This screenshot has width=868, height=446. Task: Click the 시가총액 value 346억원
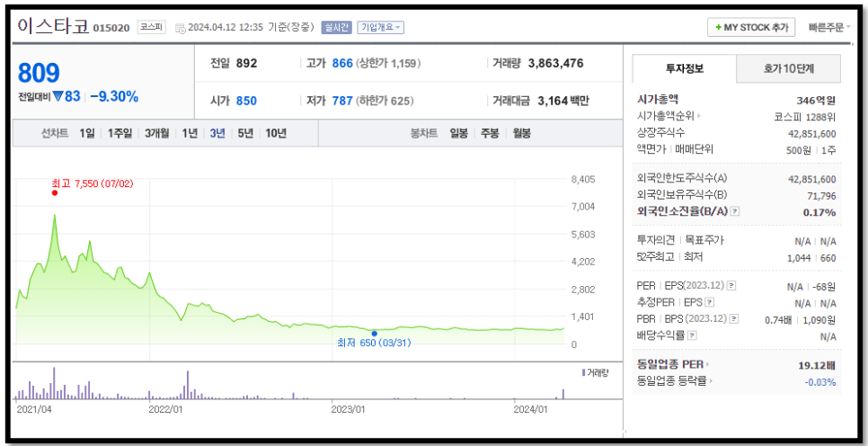point(816,101)
